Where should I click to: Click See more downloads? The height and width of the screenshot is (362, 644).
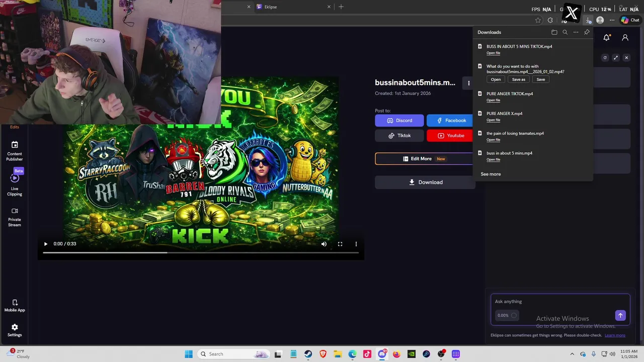pos(491,174)
